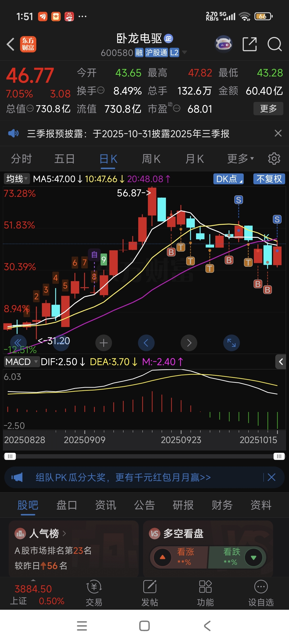Dismiss the 三季报预披露 notice
The width and height of the screenshot is (289, 644).
tap(278, 133)
